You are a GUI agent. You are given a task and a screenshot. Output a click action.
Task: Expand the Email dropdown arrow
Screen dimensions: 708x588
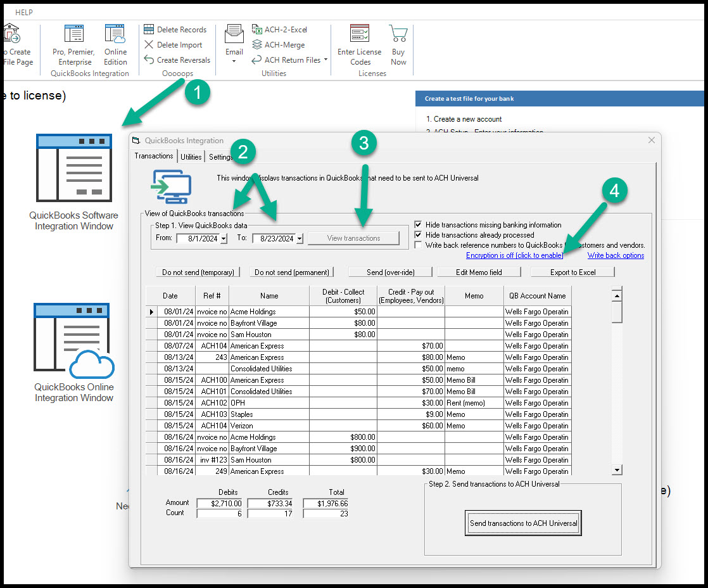pos(234,61)
